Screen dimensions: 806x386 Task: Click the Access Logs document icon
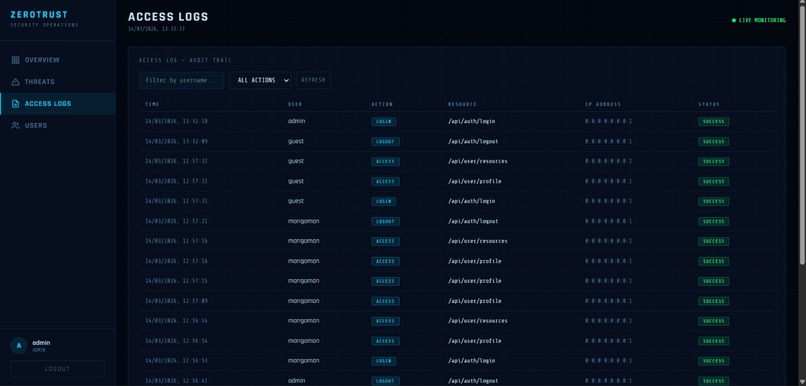point(15,104)
